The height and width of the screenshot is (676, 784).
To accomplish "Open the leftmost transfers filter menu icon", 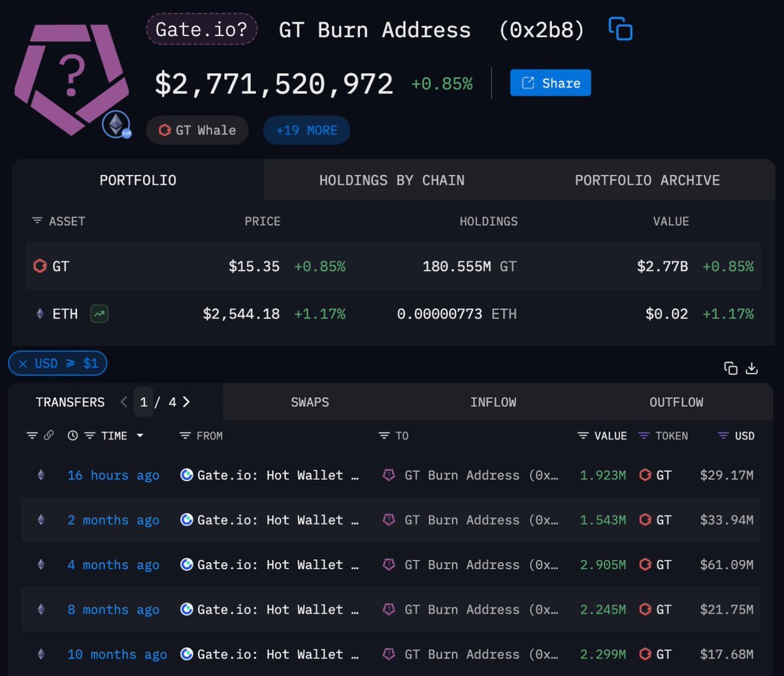I will [x=31, y=436].
